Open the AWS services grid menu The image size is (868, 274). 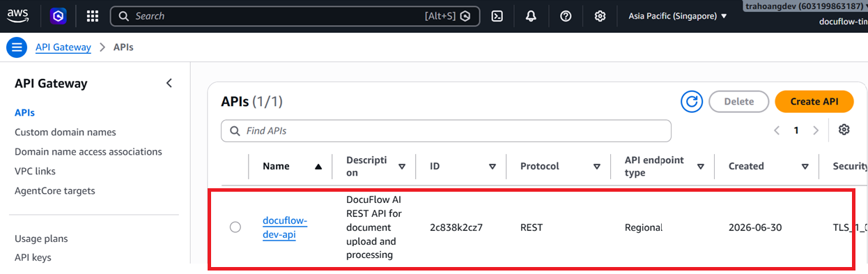pyautogui.click(x=92, y=16)
